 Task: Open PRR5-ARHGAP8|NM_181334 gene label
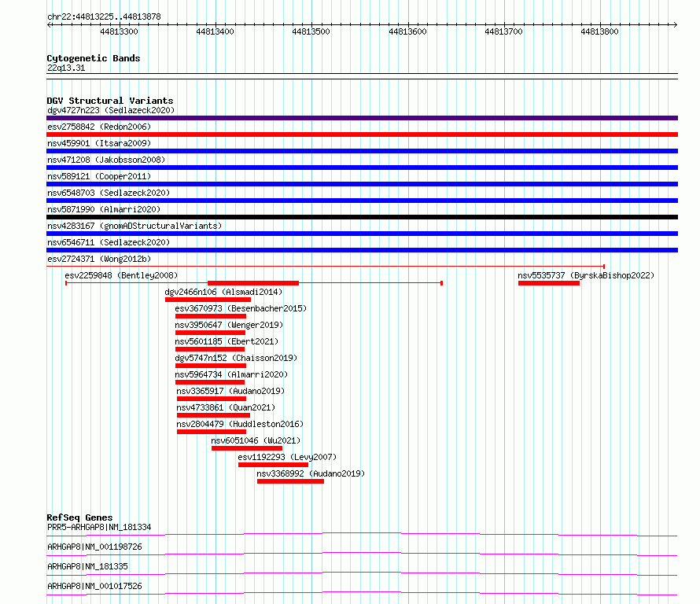click(x=99, y=527)
